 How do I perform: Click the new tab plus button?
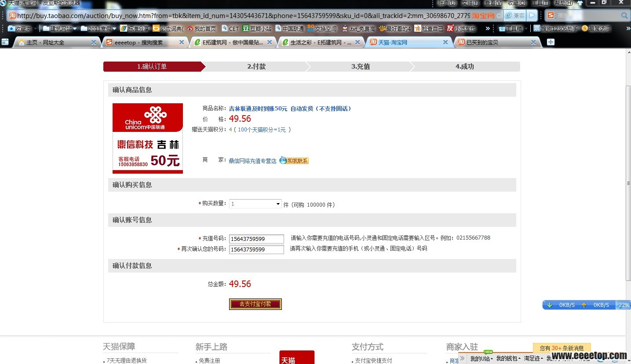(x=551, y=42)
